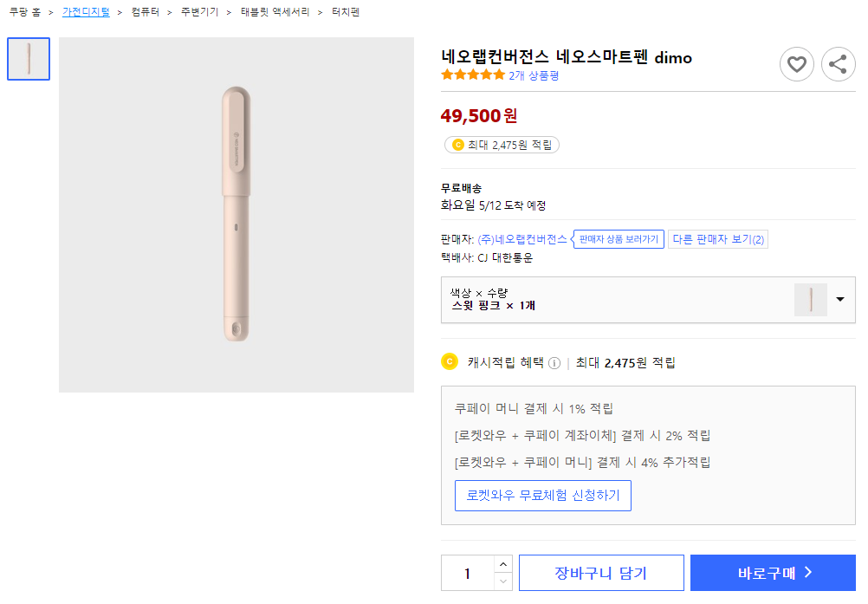Add item with 장바구니 담기
The height and width of the screenshot is (604, 868).
point(601,573)
